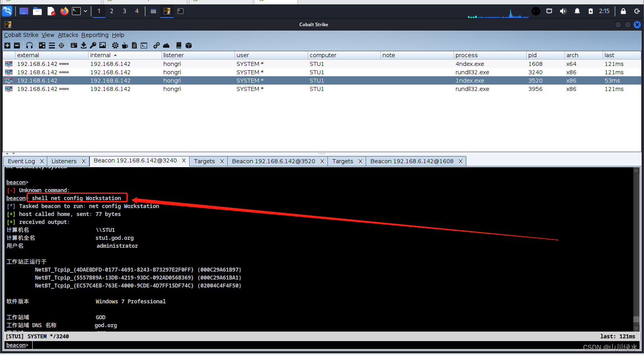This screenshot has height=355, width=644.
Task: Select session row with process 1ndex.exe
Action: point(322,81)
